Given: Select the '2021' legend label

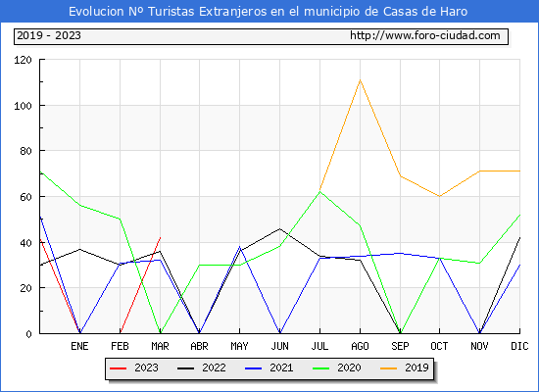Looking at the screenshot, I should point(281,367).
